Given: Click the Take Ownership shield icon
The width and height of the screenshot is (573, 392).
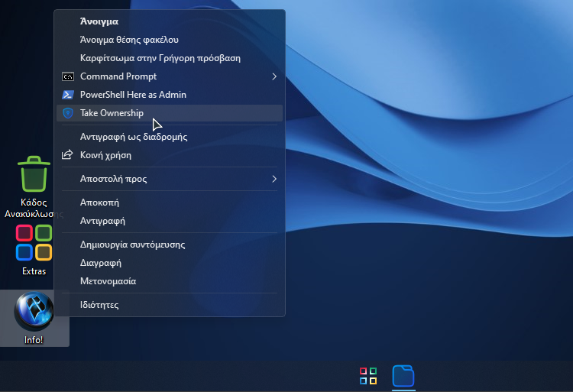Looking at the screenshot, I should click(x=68, y=113).
